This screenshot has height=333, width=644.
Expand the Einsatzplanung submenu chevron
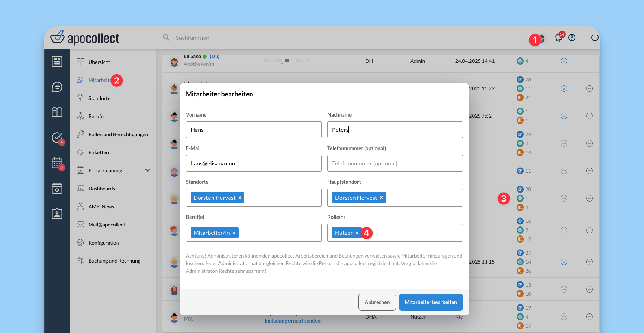click(x=147, y=170)
